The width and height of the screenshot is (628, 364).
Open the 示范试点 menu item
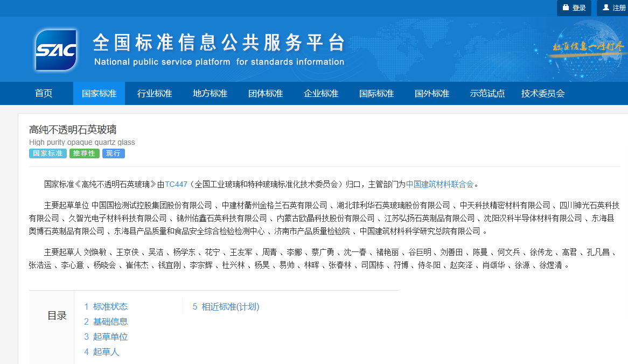tap(487, 94)
